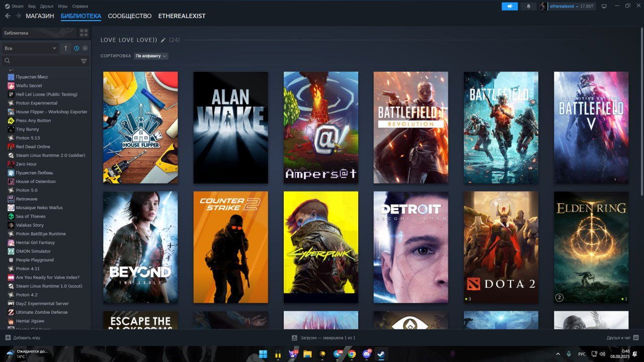This screenshot has width=644, height=362.
Task: Open Друзья и чат
Action: click(x=618, y=337)
